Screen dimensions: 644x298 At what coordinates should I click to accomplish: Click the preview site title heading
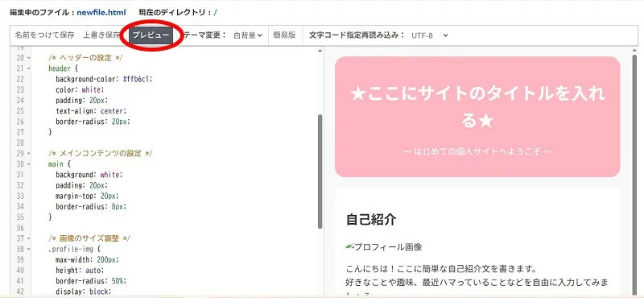477,107
